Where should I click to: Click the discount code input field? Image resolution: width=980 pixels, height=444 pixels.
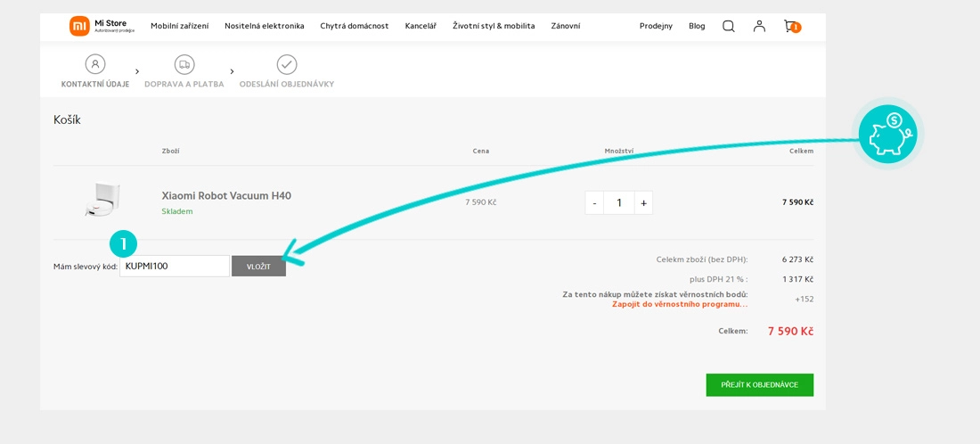175,266
